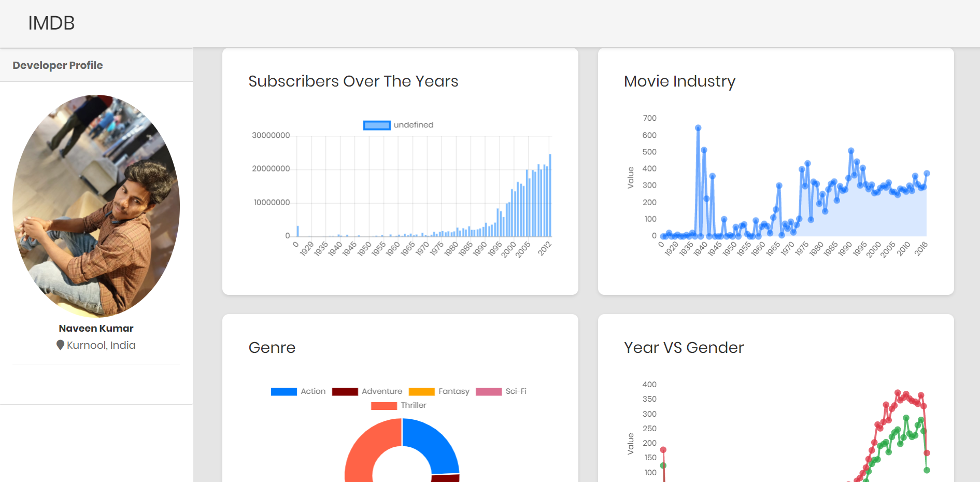980x482 pixels.
Task: Click the 400 label on Year VS Gender axis
Action: tap(649, 385)
